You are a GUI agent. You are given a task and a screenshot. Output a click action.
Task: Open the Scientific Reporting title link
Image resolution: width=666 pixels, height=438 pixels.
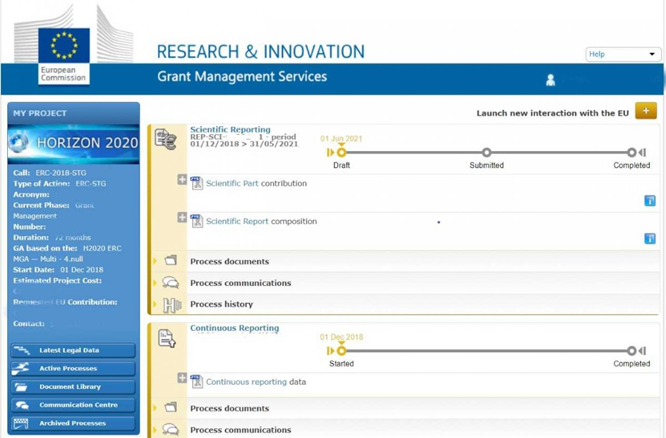pyautogui.click(x=230, y=129)
